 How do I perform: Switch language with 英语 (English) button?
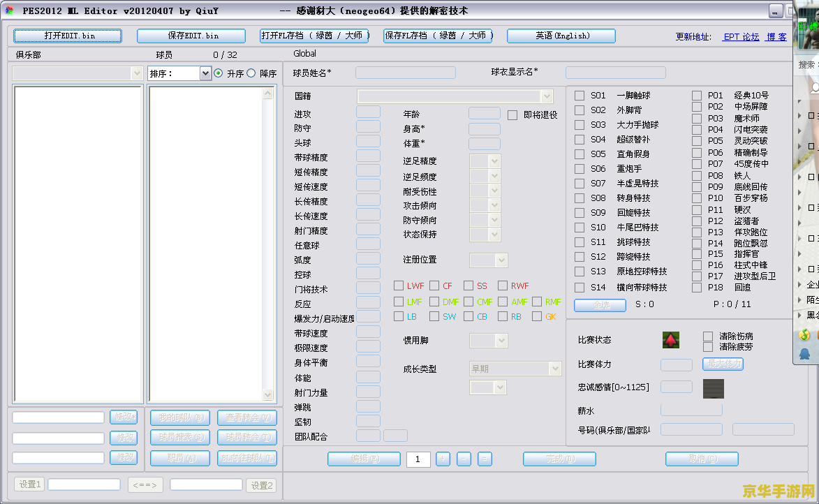coord(561,36)
